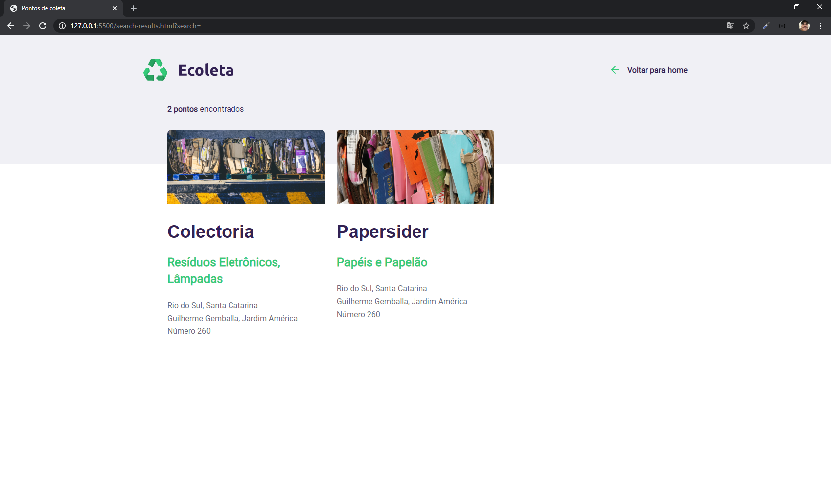This screenshot has width=831, height=504.
Task: Click the browser back navigation arrow
Action: click(10, 26)
